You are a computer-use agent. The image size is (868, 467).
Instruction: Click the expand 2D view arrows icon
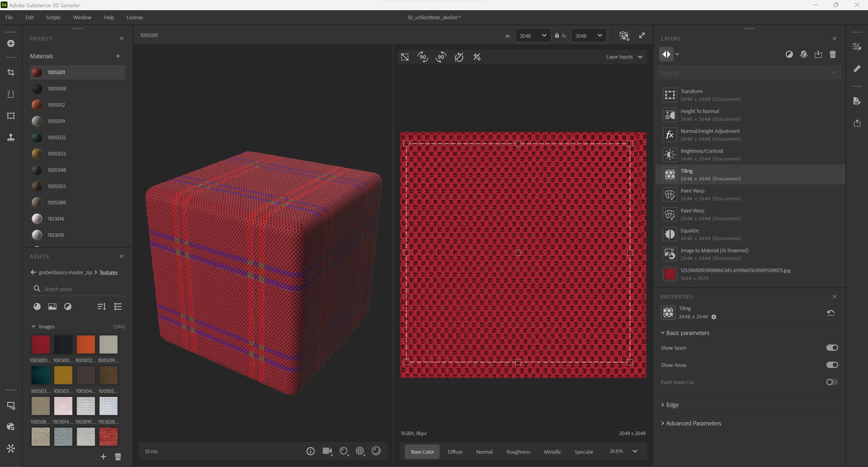pyautogui.click(x=642, y=36)
